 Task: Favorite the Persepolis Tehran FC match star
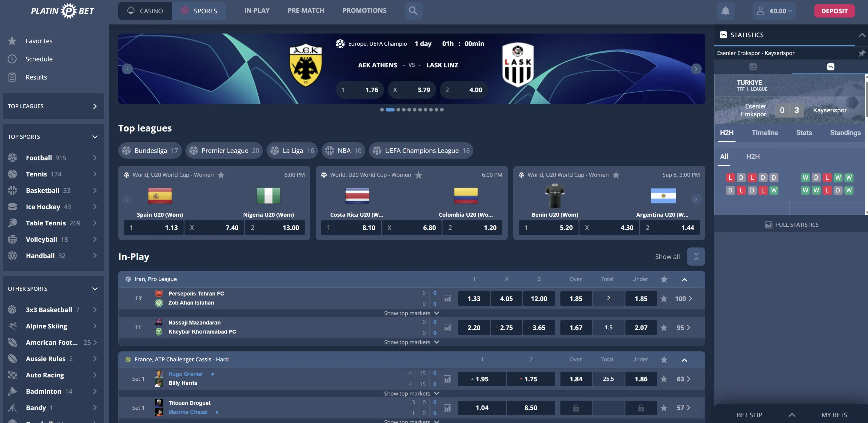pos(664,299)
